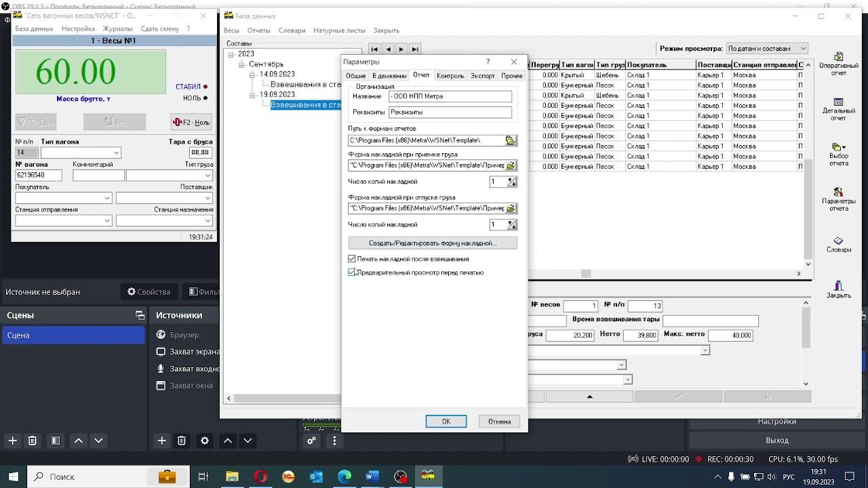Viewport: 868px width, 488px height.
Task: Remove the selected OBS scene with trash icon
Action: point(32,441)
